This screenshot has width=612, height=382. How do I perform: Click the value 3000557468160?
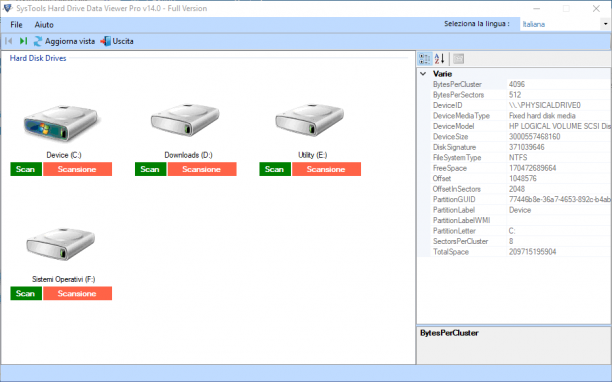click(534, 137)
